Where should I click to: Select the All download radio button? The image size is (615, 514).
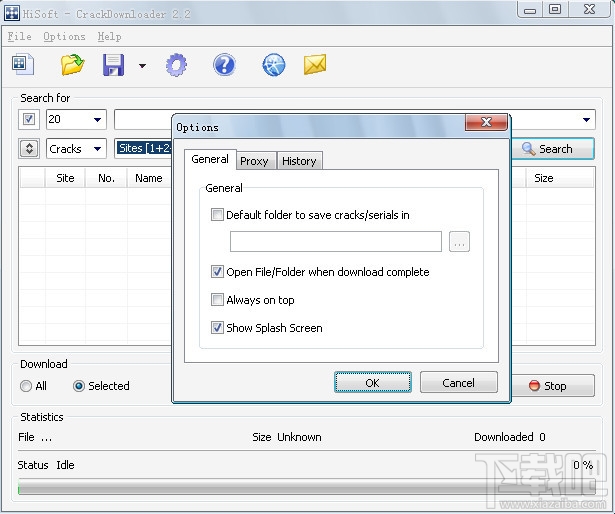coord(26,386)
